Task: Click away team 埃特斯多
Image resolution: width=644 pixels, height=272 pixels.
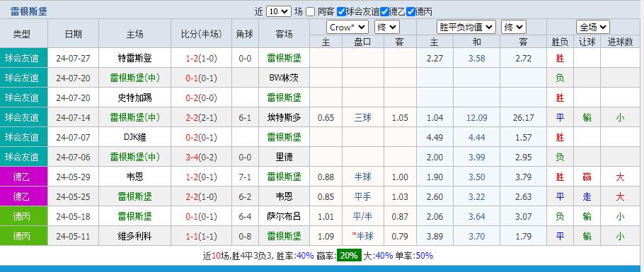Action: tap(284, 118)
